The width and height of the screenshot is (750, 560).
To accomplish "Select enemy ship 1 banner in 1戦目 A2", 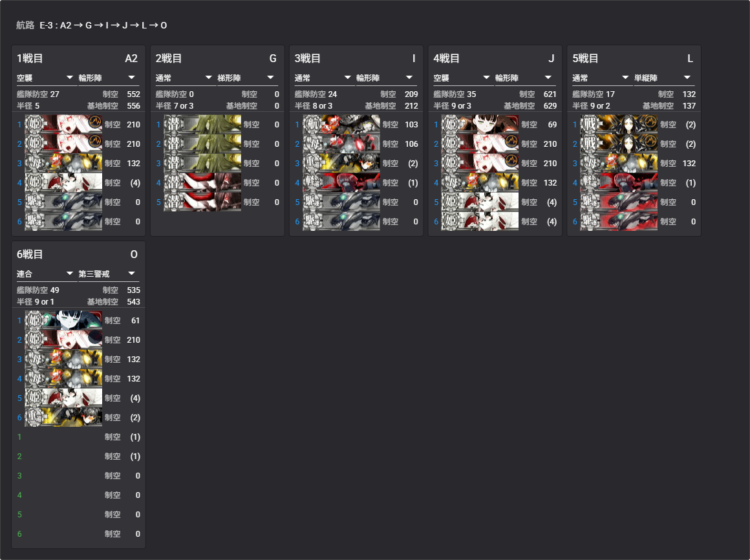I will tap(63, 124).
